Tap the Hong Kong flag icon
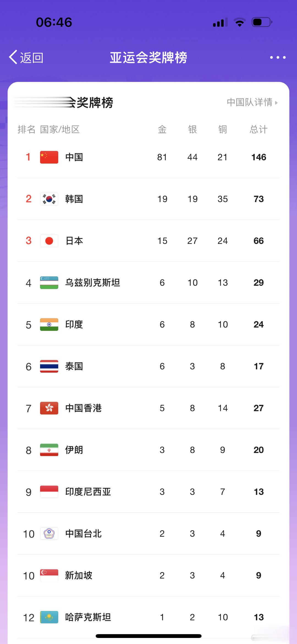The height and width of the screenshot is (644, 297). pos(49,408)
